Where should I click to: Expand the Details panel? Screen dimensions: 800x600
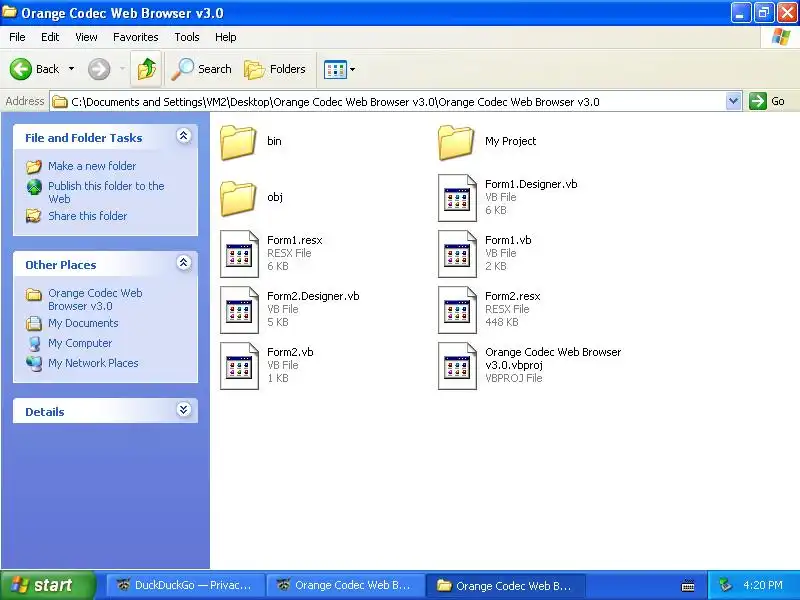(x=184, y=410)
